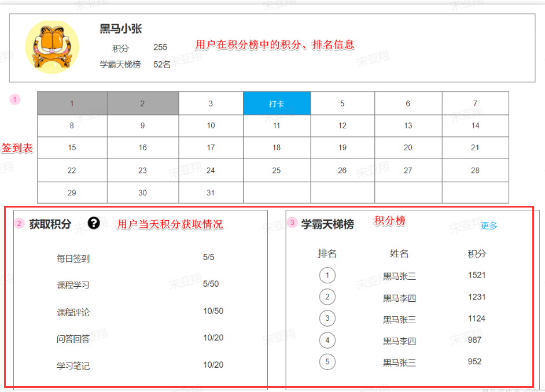Select signed-in calendar day 2
The width and height of the screenshot is (545, 392).
pos(143,103)
